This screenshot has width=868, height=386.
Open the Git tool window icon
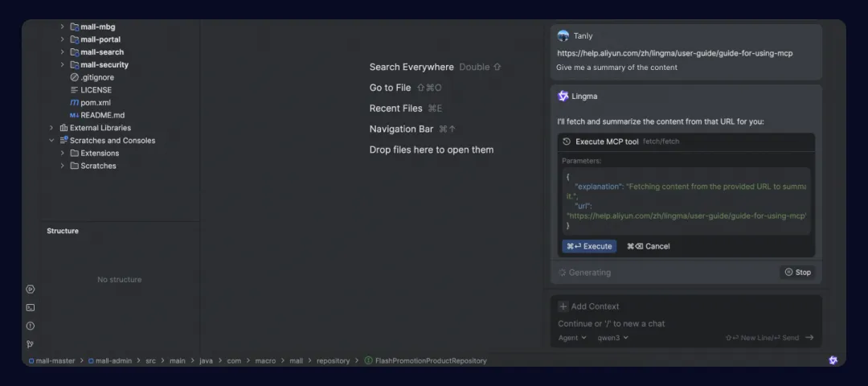click(31, 344)
